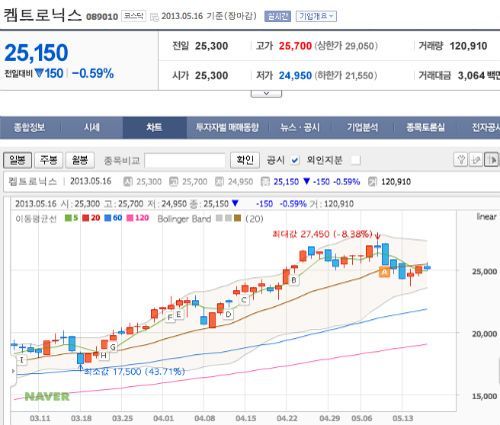Click the stock name 켐트로닉스 heading
500x425 pixels.
point(42,15)
